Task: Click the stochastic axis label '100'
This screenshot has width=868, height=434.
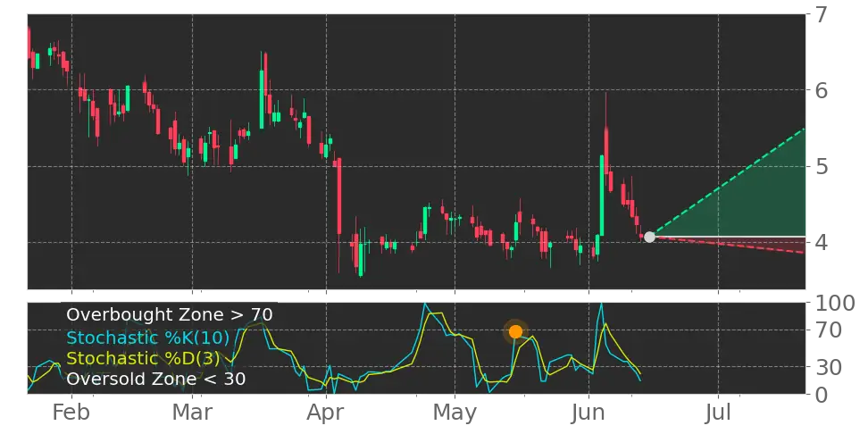Action: pyautogui.click(x=835, y=304)
